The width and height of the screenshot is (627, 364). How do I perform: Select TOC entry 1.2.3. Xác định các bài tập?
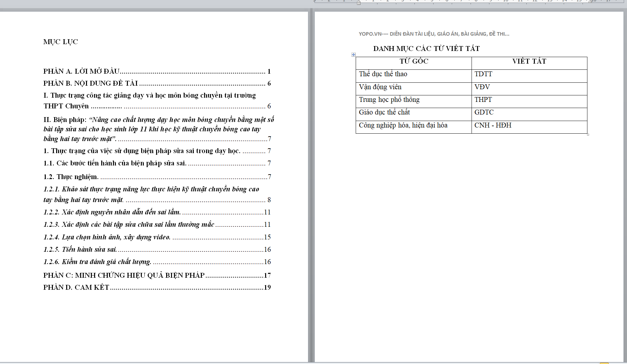click(x=157, y=224)
